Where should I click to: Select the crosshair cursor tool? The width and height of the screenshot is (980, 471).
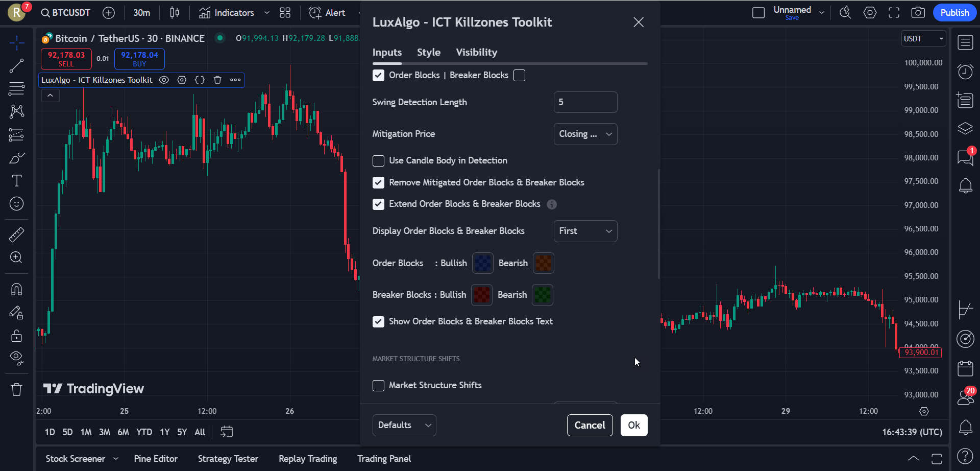[16, 43]
